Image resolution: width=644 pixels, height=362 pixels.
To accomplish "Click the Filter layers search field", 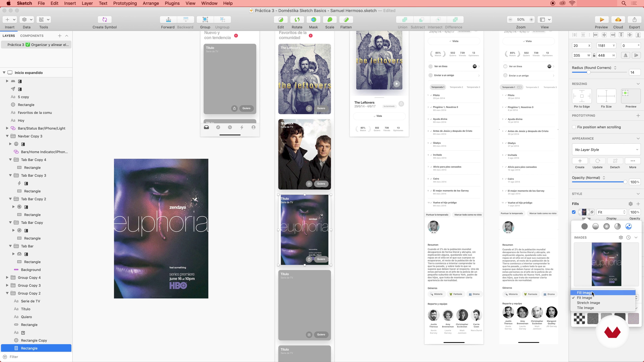I will coord(36,357).
